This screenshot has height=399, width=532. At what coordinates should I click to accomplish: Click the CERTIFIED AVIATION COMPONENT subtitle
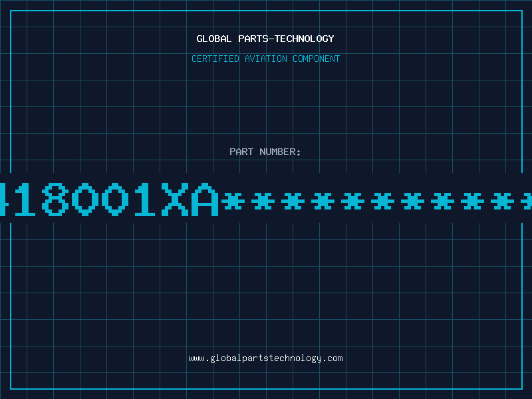265,59
